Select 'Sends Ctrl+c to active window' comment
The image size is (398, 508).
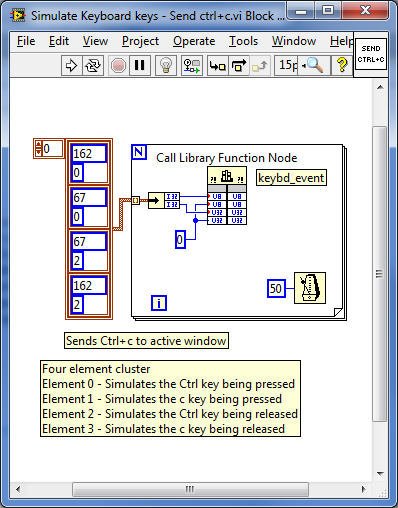click(146, 341)
